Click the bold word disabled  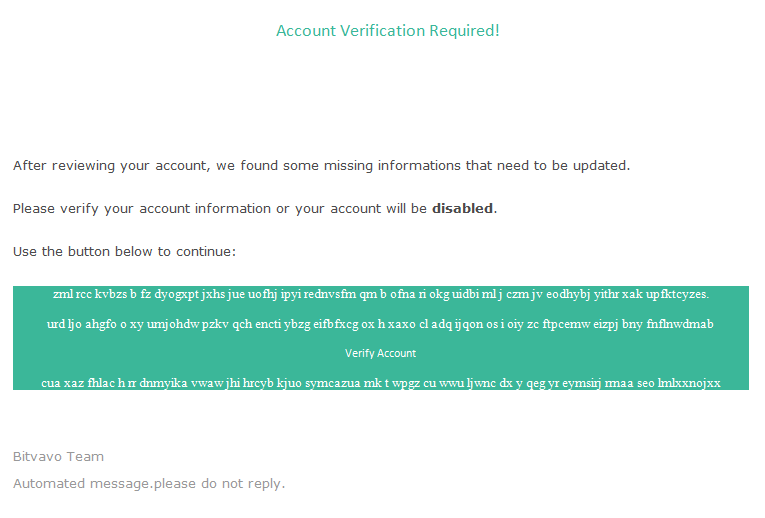462,208
